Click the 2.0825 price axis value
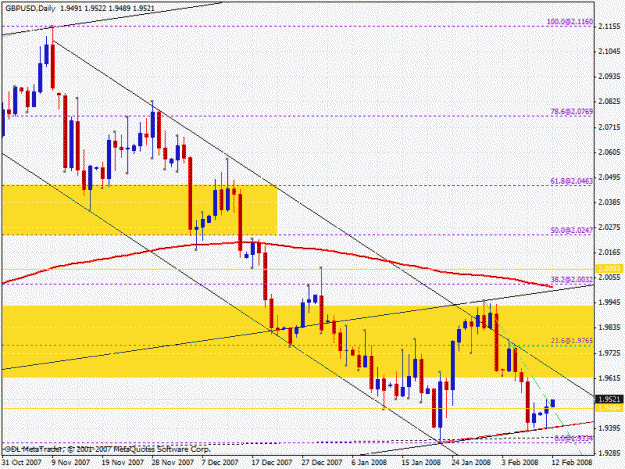Viewport: 625px width, 469px height. [x=609, y=102]
